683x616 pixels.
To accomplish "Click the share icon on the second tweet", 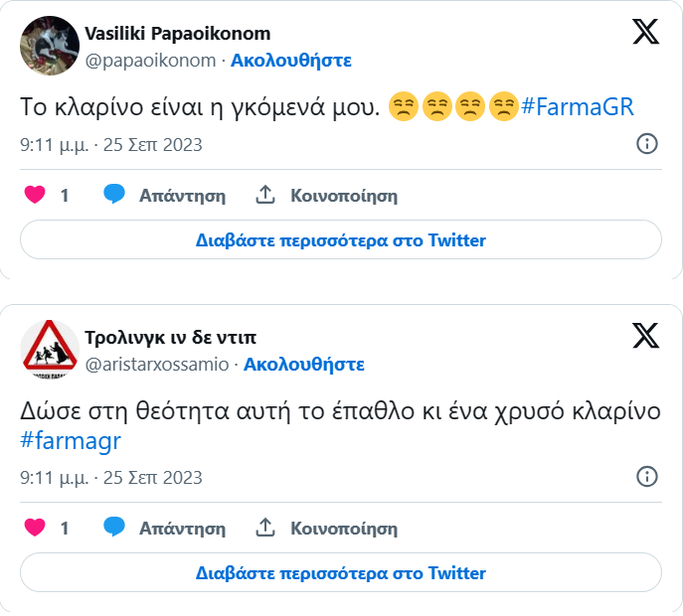I will [265, 528].
